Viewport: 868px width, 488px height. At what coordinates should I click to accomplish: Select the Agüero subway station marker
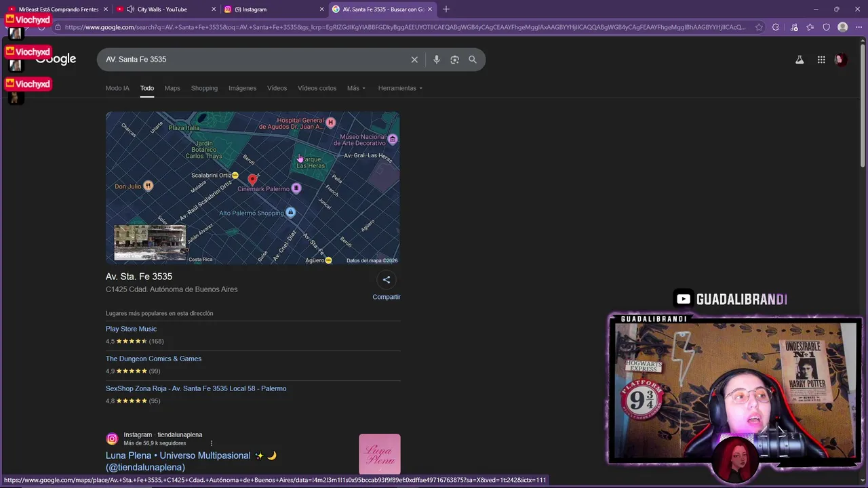328,260
